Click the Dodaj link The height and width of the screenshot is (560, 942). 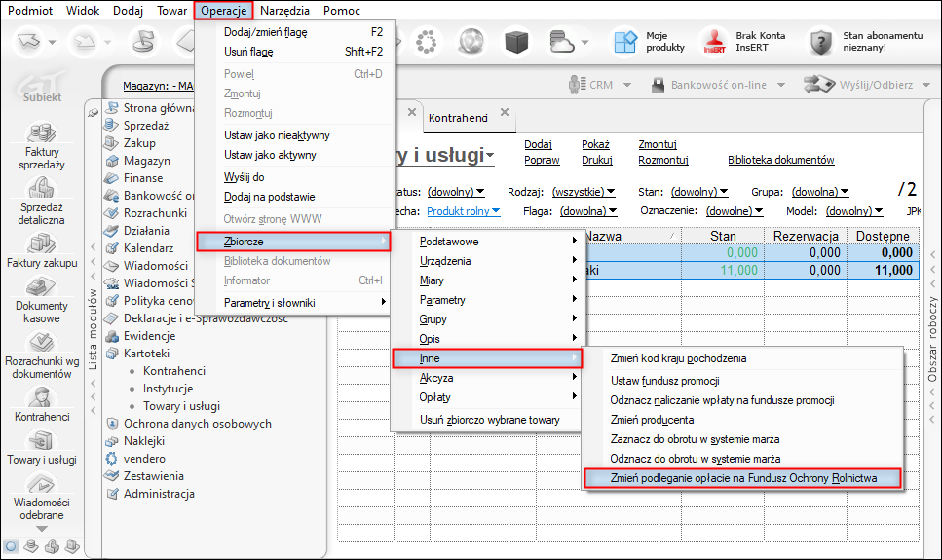(x=538, y=144)
